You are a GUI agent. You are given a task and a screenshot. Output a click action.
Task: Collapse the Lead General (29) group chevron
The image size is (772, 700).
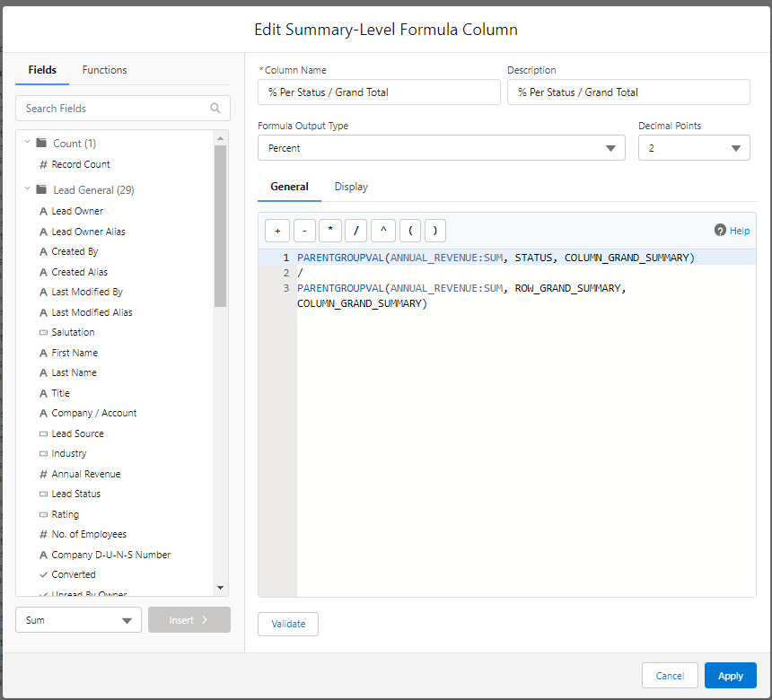coord(27,189)
